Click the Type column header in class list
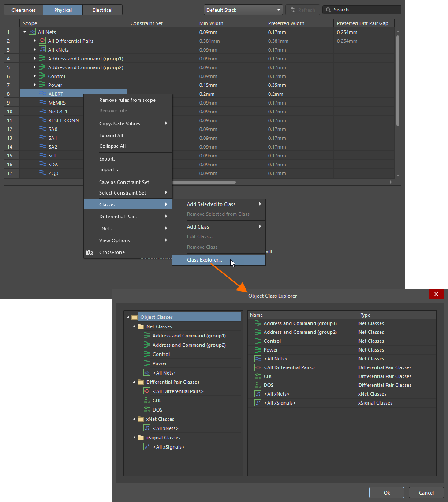 [x=396, y=315]
